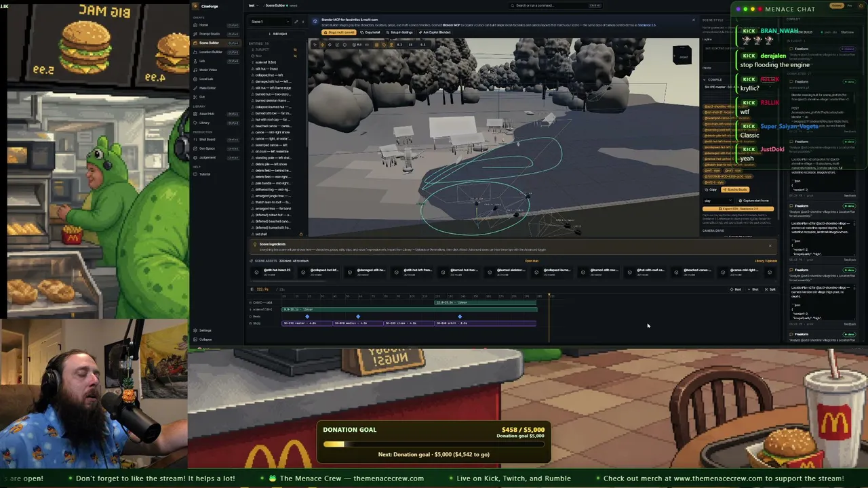The height and width of the screenshot is (488, 868).
Task: Select the CAM D — orbit timeline track
Action: 260,302
